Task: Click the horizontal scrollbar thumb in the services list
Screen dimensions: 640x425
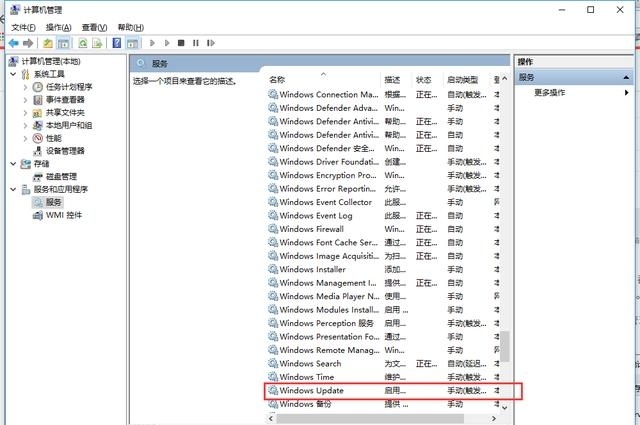Action: [x=370, y=418]
